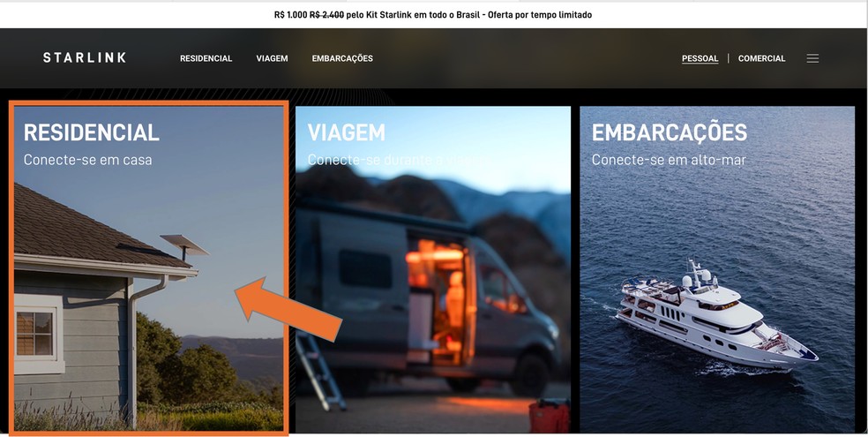868x437 pixels.
Task: Select the RESIDENCIAL card heading
Action: coord(92,132)
